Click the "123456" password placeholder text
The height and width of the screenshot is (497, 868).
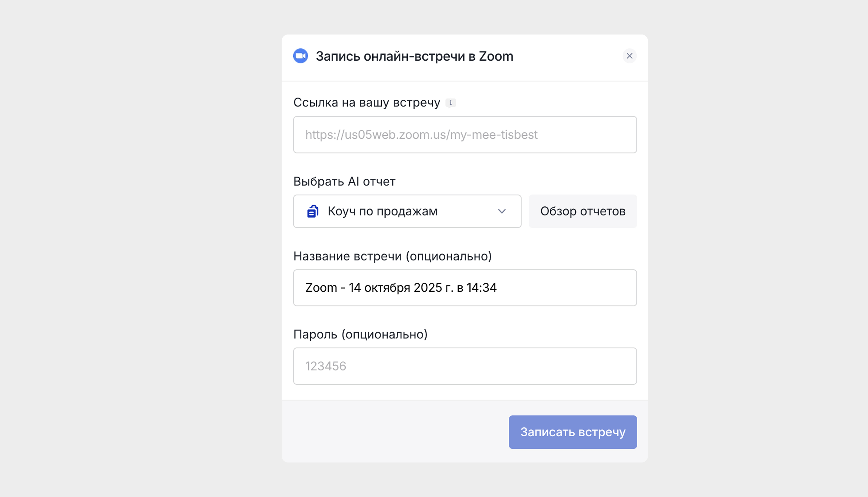tap(326, 366)
